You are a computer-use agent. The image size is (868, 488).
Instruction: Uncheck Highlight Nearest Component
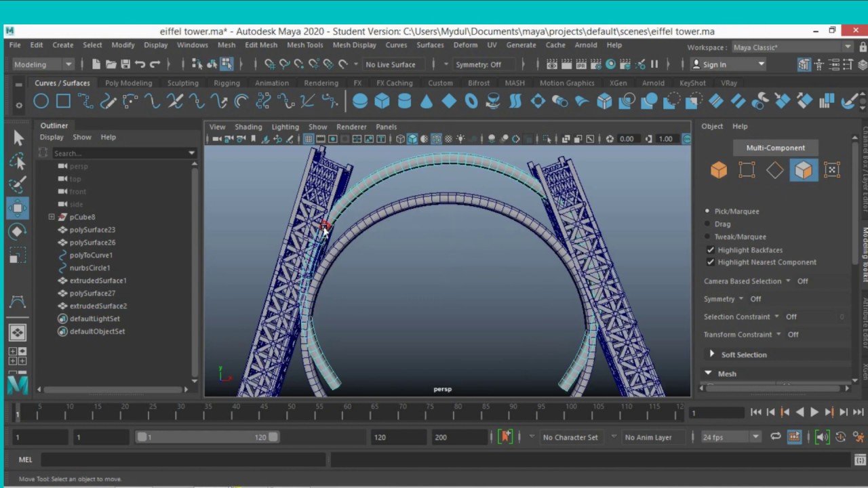[710, 262]
